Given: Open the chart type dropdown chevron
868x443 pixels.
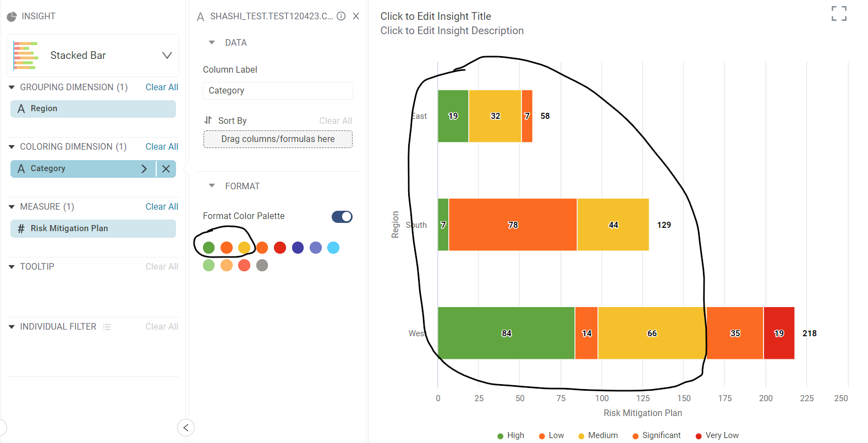Looking at the screenshot, I should tap(167, 55).
